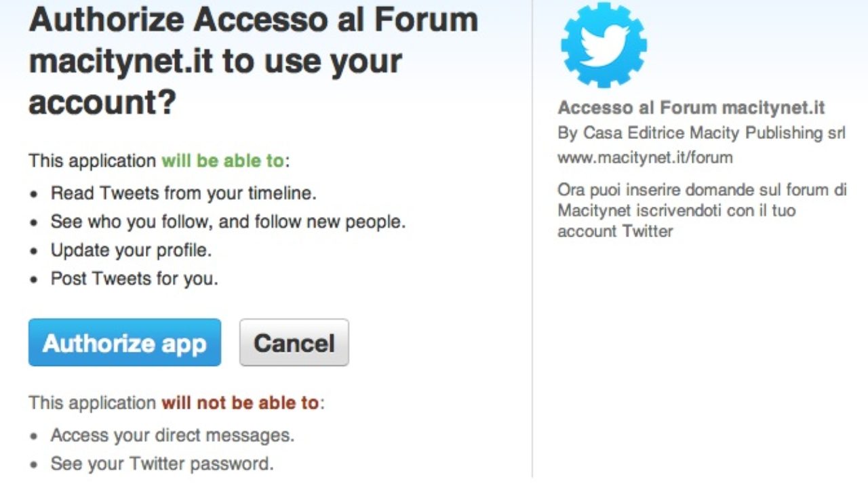Click the 'Ora puoi inserire domande' description line
Screen dimensions: 868x488
click(702, 190)
